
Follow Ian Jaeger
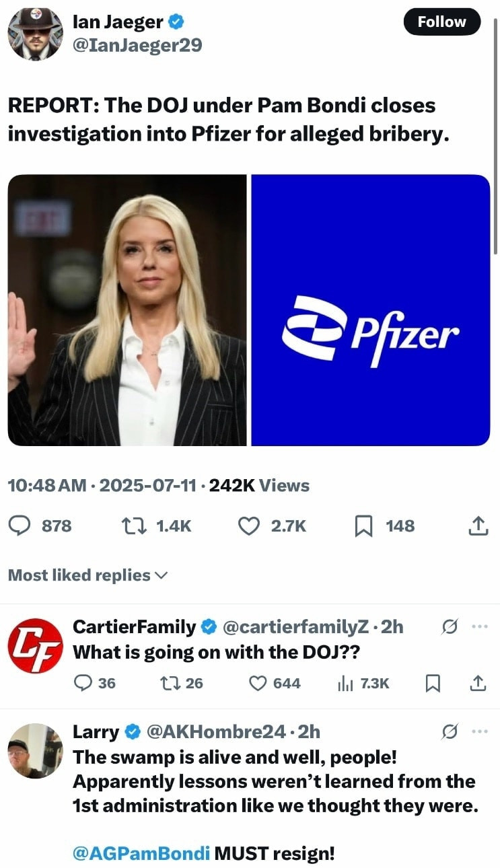pyautogui.click(x=442, y=22)
